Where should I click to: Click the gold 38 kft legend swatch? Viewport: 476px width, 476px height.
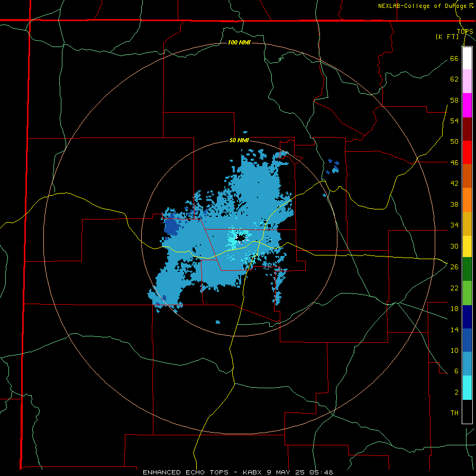pos(467,224)
